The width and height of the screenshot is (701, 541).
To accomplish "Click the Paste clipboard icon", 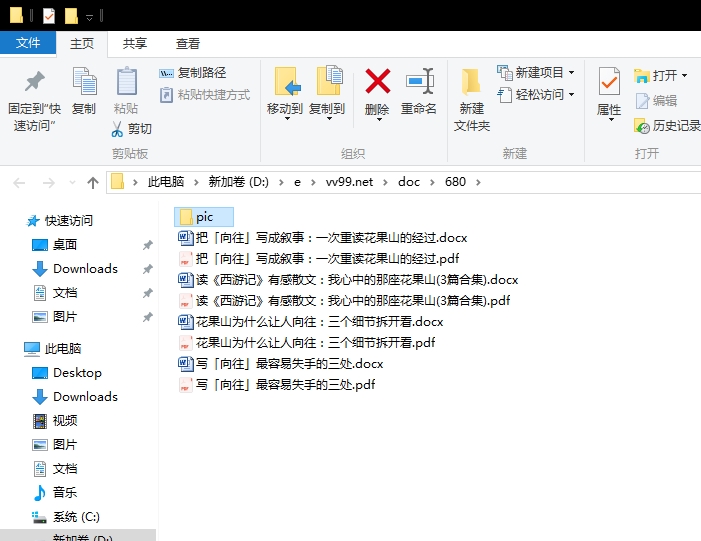I will (x=126, y=81).
